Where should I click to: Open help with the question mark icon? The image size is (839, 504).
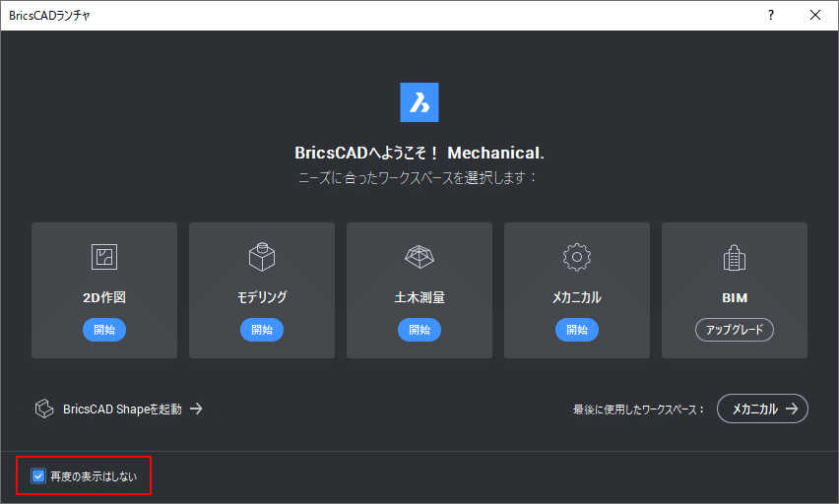click(770, 15)
